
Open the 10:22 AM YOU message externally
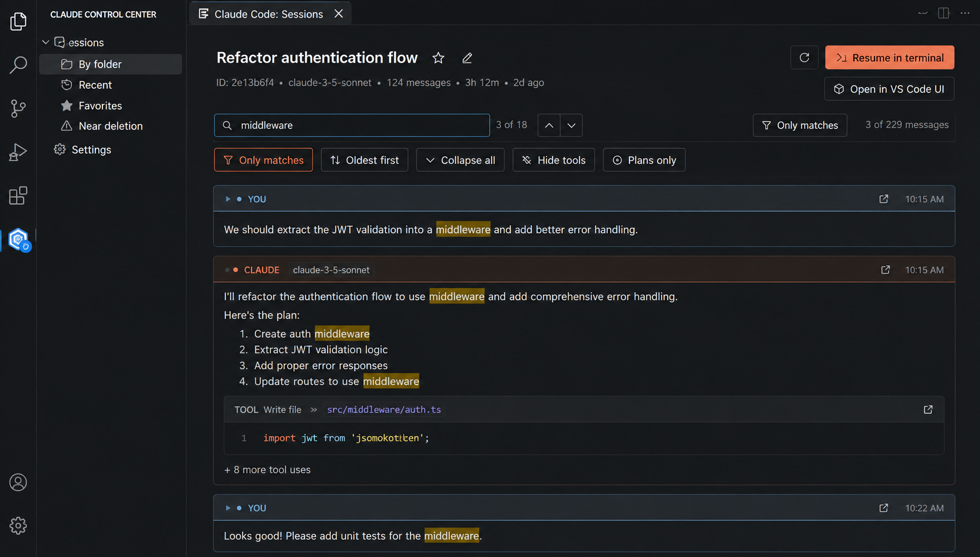click(883, 508)
